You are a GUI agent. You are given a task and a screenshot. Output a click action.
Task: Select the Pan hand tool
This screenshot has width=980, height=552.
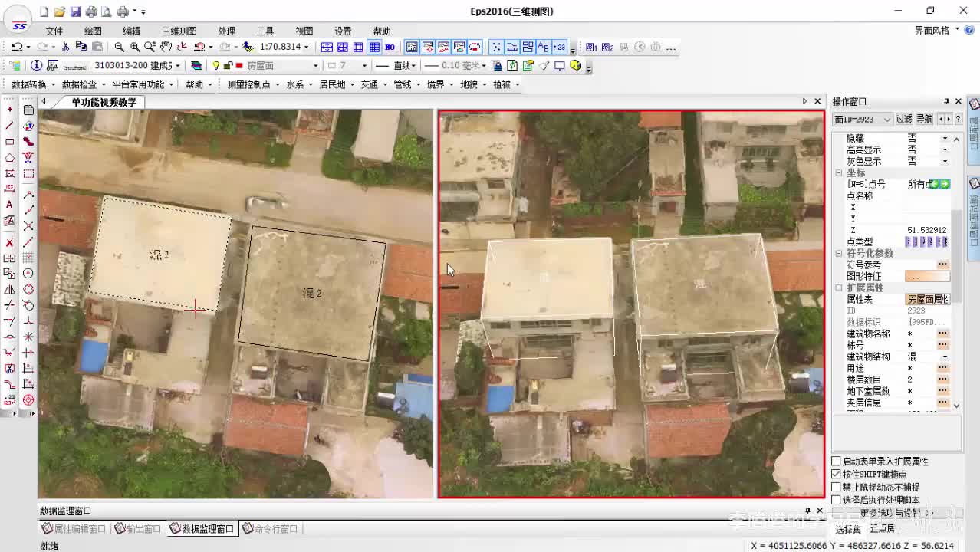click(x=166, y=47)
